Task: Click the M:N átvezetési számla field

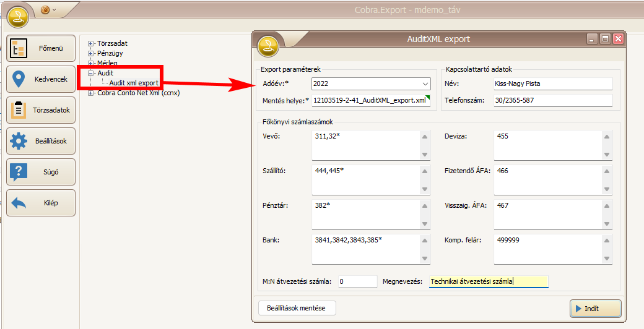Action: (x=358, y=281)
